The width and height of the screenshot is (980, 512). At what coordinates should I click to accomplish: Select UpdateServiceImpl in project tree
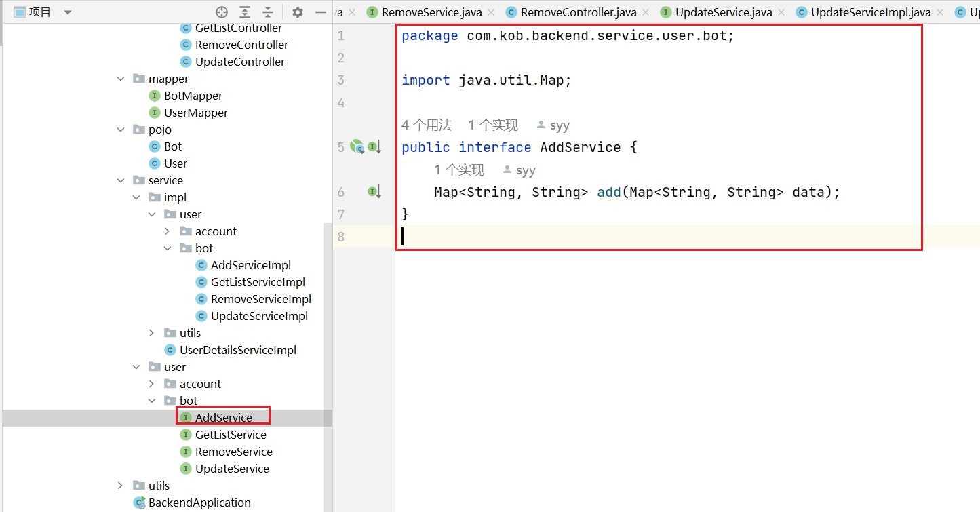click(259, 316)
